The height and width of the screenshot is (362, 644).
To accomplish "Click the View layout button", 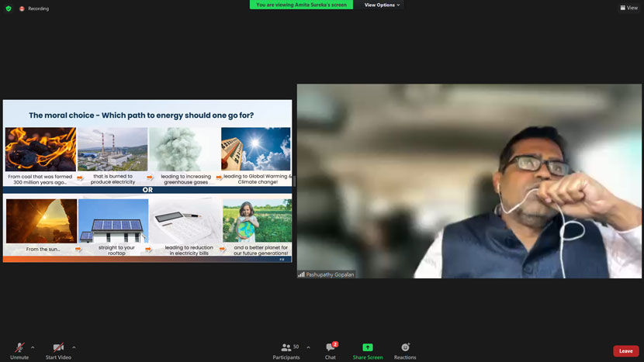I will click(x=628, y=8).
